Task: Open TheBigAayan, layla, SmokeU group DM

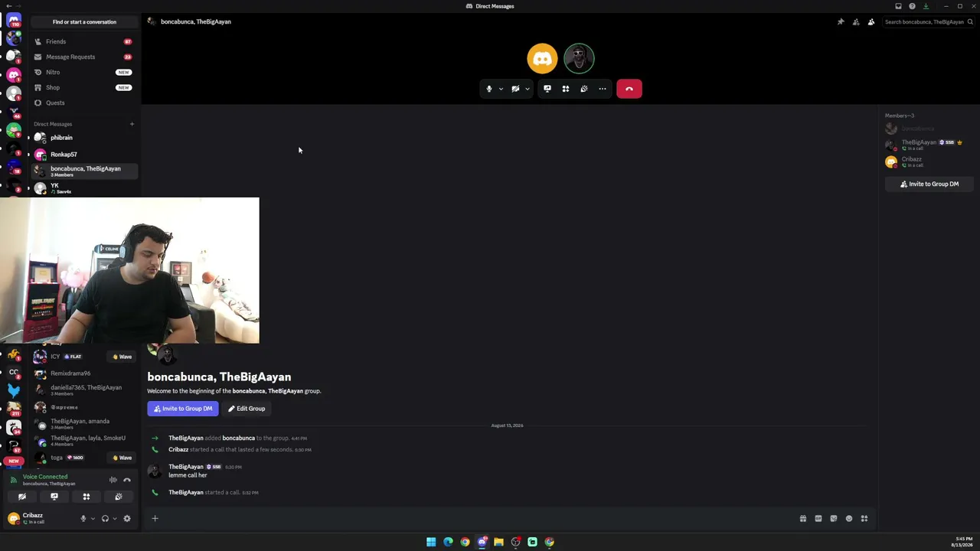Action: (84, 441)
